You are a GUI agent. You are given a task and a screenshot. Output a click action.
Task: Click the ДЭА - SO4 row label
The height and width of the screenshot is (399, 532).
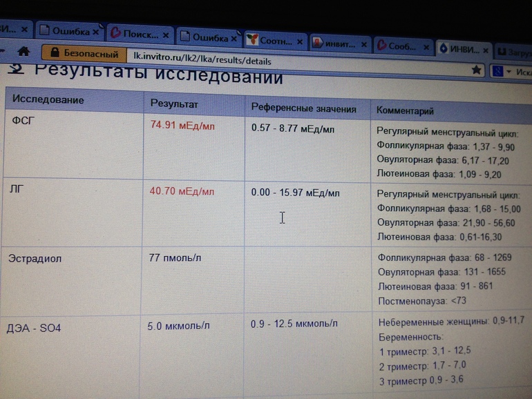pos(34,328)
